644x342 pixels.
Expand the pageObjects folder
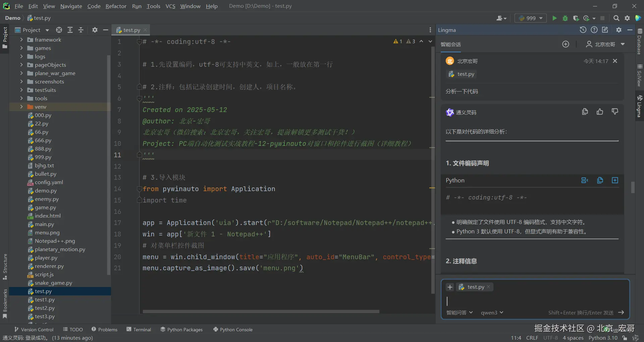[x=21, y=65]
